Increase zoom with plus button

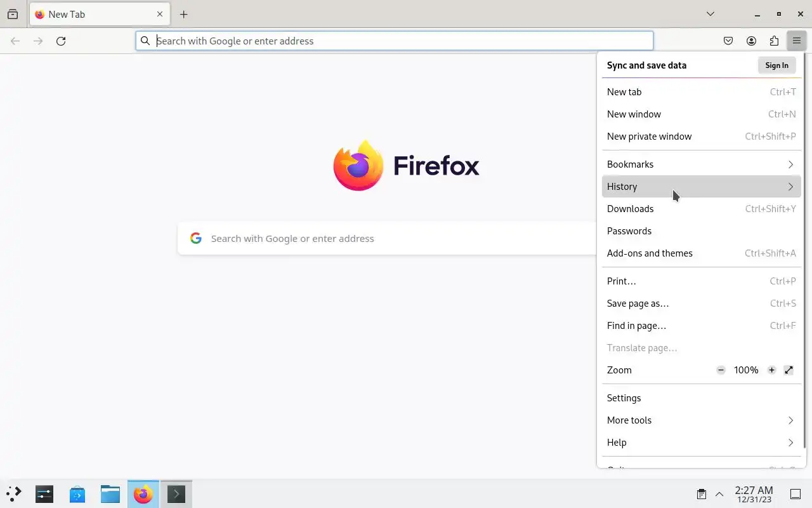click(x=771, y=370)
